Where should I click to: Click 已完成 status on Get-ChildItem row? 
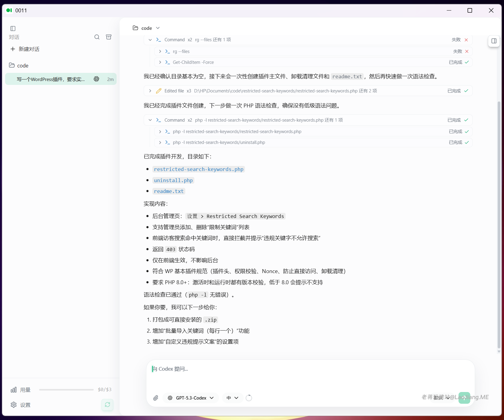tap(455, 62)
